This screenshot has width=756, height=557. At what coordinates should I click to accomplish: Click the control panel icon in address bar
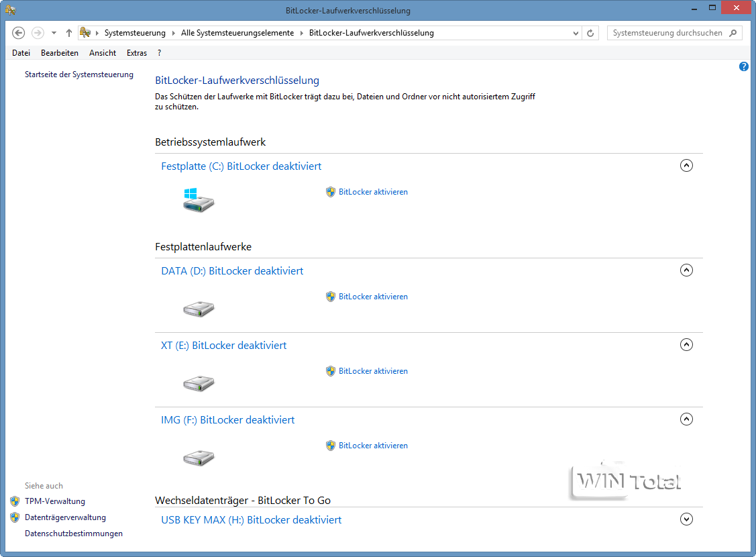(x=85, y=32)
